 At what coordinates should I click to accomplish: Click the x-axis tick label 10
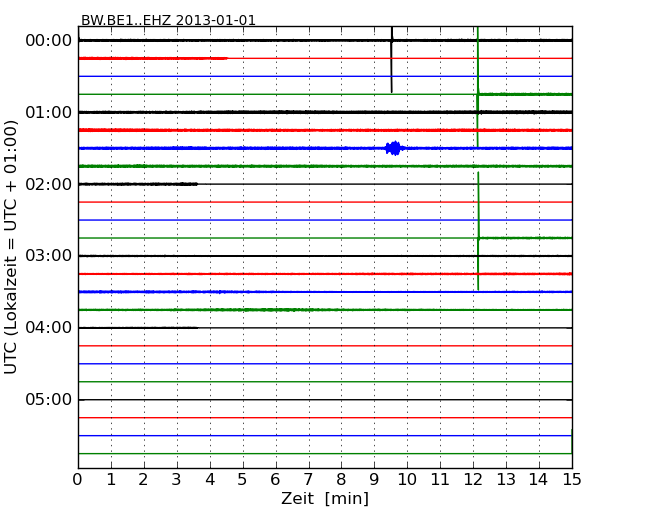coord(407,480)
